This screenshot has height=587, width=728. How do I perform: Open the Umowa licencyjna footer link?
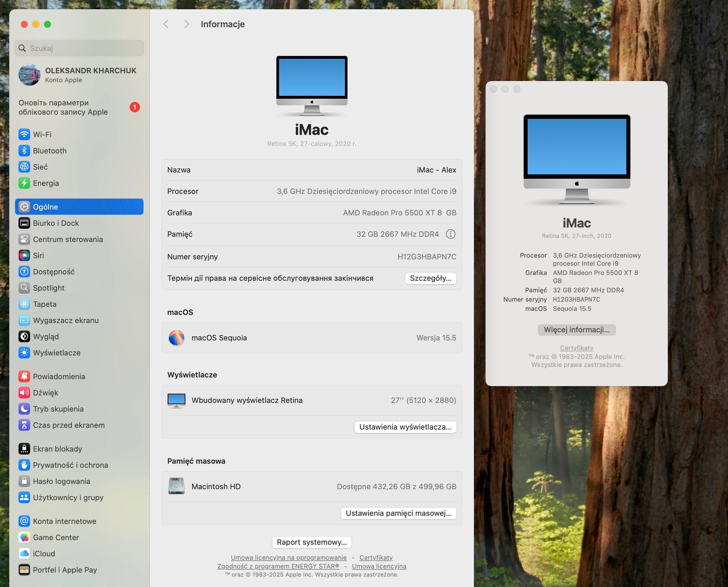pos(379,566)
